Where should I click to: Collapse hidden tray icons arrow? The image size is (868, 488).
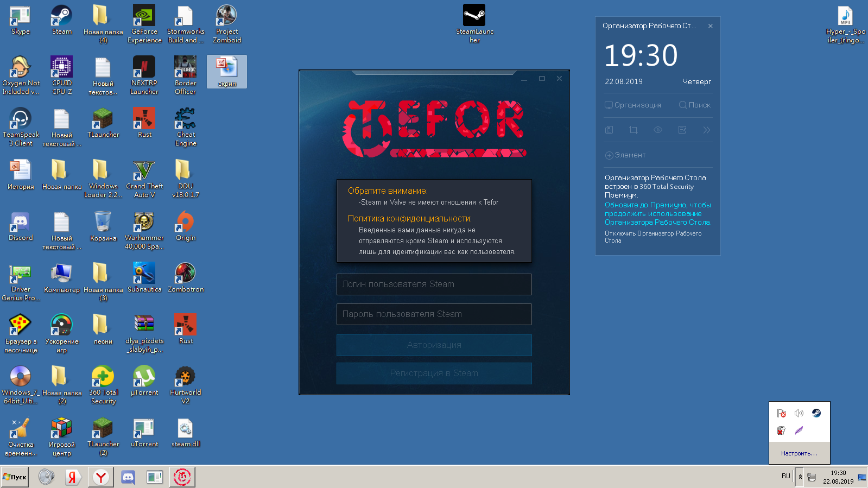pyautogui.click(x=800, y=477)
